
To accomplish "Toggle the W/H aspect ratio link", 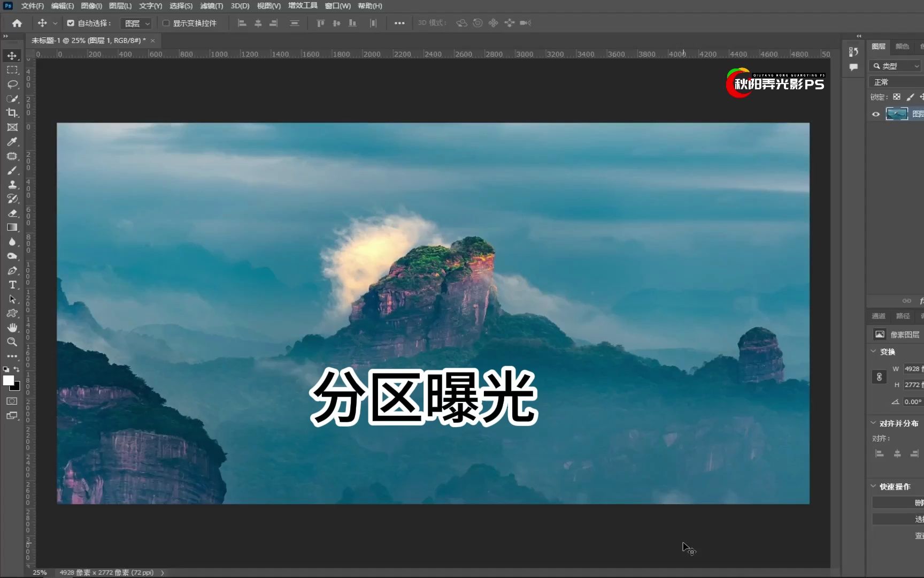I will (879, 377).
